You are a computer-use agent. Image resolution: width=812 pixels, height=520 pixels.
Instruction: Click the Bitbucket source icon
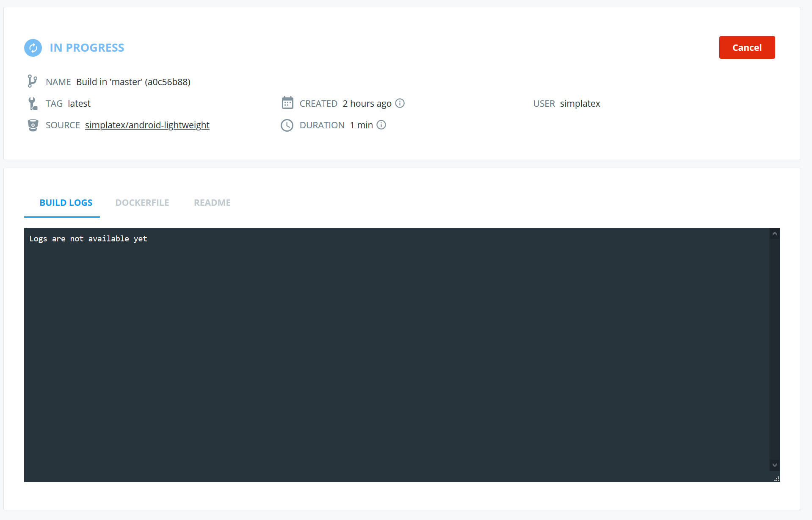(33, 125)
